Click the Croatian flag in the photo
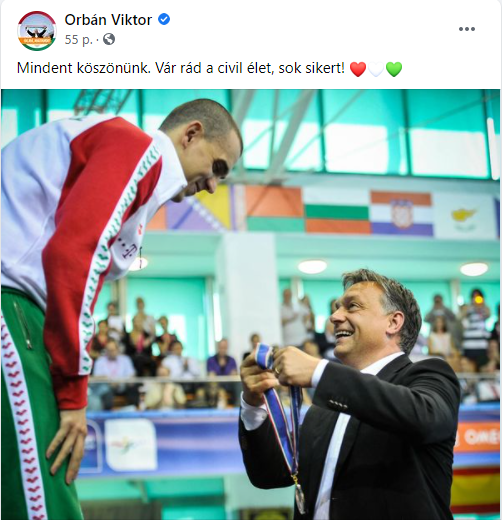Viewport: 502px width, 520px height. [402, 214]
